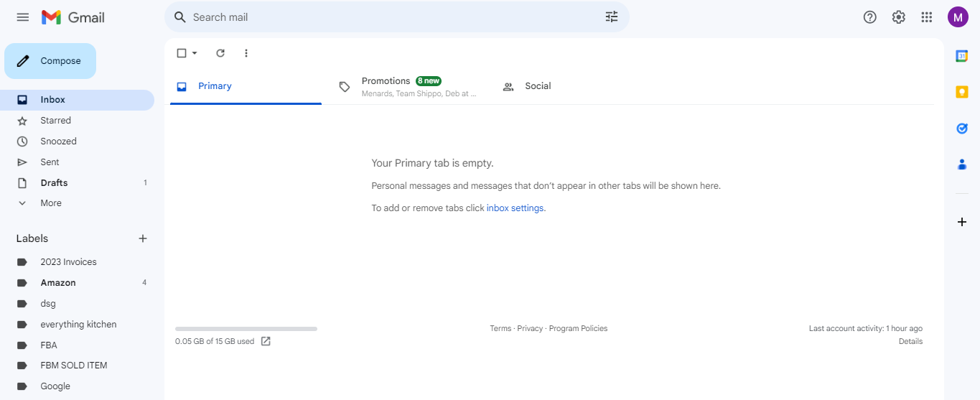Click the search magnifier icon
Screen dimensions: 980x400
pyautogui.click(x=180, y=17)
